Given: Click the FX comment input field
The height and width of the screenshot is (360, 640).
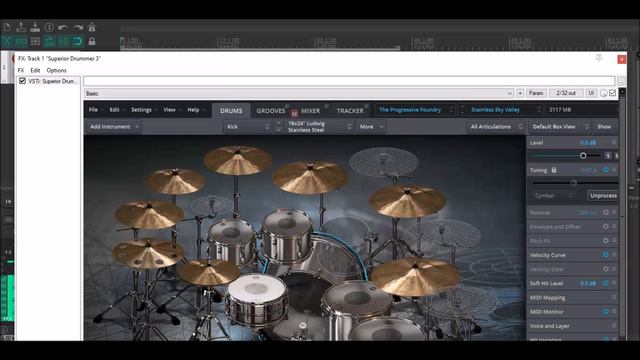Looking at the screenshot, I should [x=349, y=81].
